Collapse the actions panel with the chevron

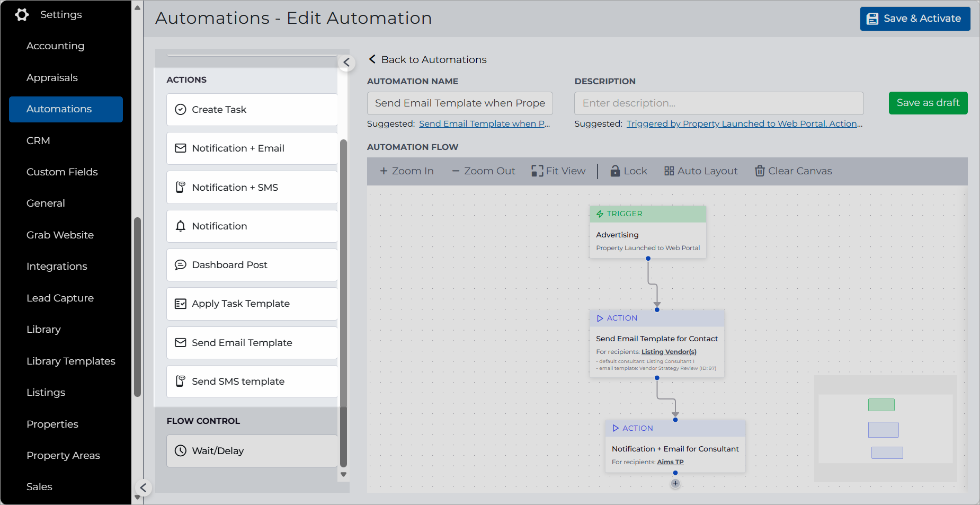coord(346,63)
